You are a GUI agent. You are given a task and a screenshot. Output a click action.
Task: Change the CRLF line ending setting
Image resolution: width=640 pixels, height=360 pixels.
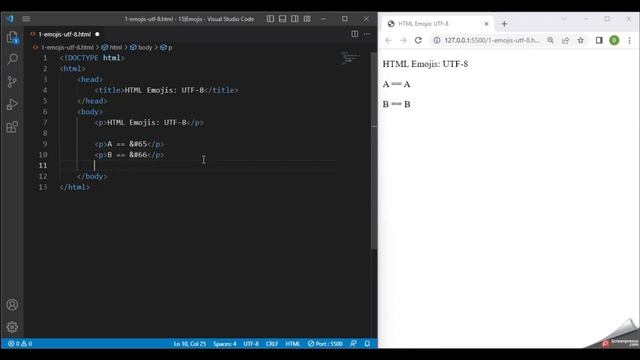272,344
